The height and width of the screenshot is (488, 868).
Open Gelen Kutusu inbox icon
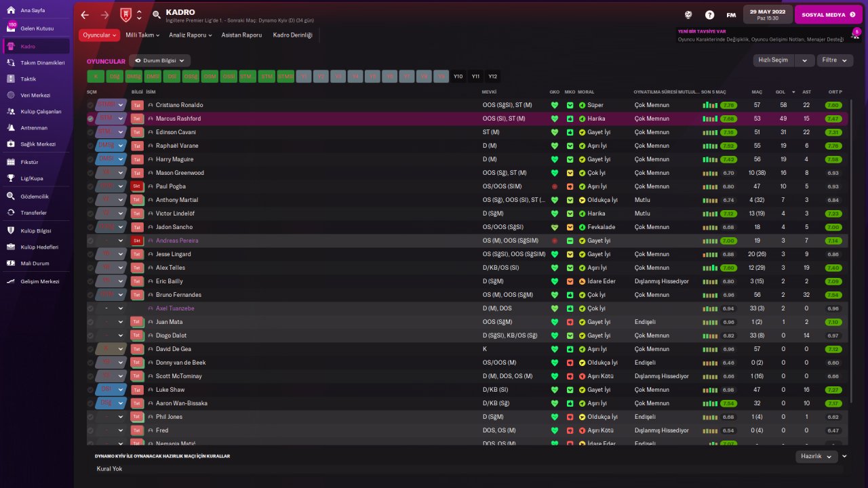click(11, 28)
